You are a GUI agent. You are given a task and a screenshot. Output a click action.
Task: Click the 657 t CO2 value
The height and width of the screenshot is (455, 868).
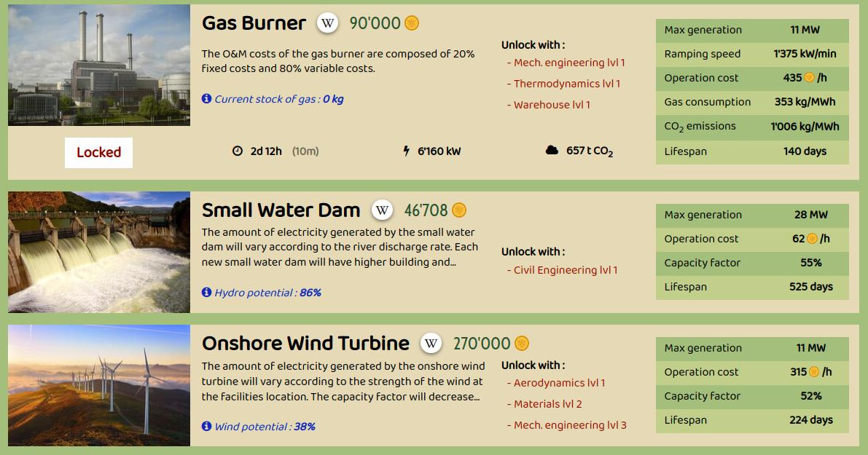(590, 151)
